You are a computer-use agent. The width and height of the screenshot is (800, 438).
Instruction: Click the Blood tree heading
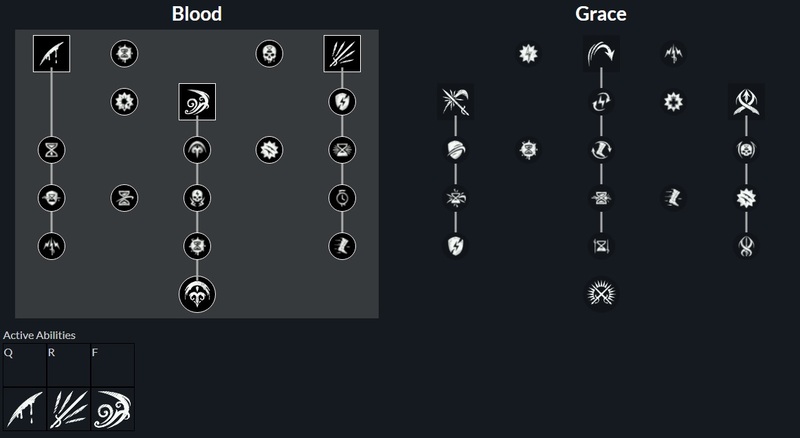click(197, 14)
